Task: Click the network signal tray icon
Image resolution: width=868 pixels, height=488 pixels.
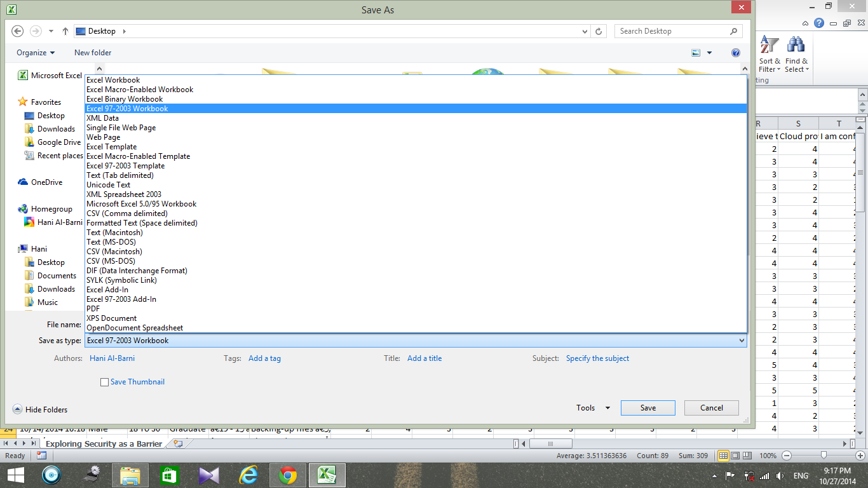Action: pos(764,475)
